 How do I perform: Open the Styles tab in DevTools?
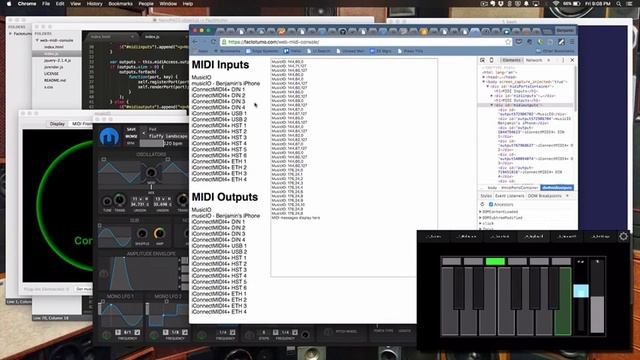(486, 196)
